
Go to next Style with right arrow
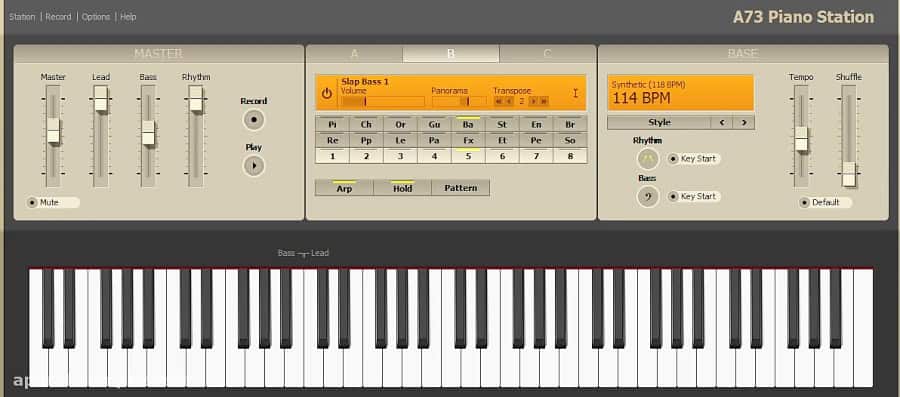pos(743,122)
